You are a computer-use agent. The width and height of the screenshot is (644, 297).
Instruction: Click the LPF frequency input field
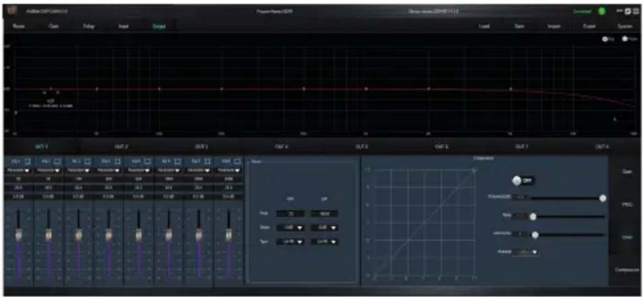click(324, 214)
